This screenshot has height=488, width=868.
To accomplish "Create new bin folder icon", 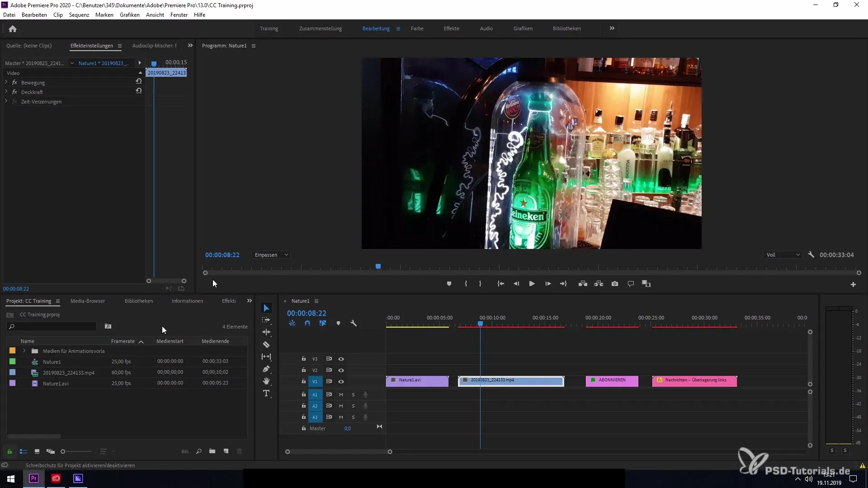I will tap(212, 451).
